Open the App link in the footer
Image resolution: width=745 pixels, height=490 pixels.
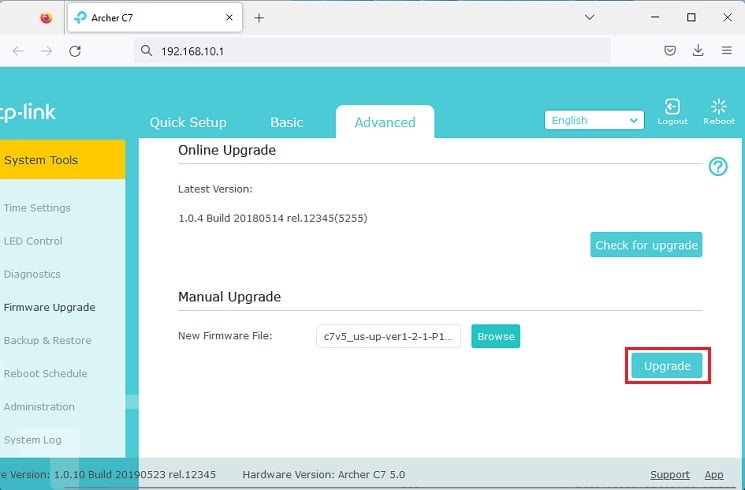click(714, 474)
